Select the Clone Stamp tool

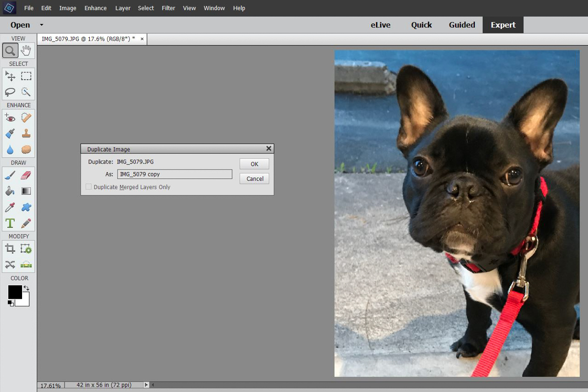(x=26, y=133)
